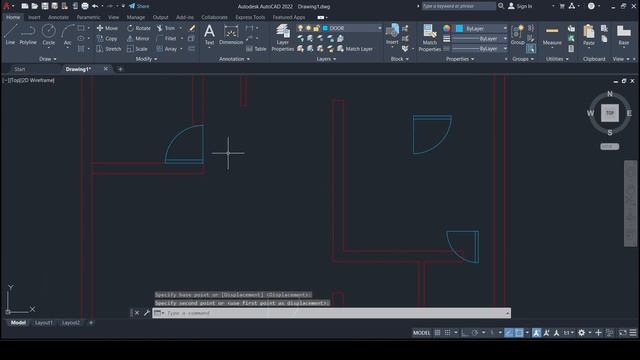This screenshot has height=360, width=640.
Task: Expand the Annotation panel
Action: point(234,59)
